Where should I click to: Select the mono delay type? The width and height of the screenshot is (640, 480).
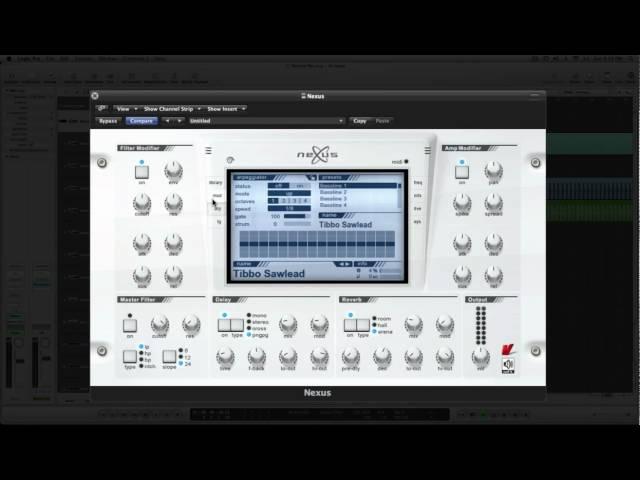tap(257, 316)
